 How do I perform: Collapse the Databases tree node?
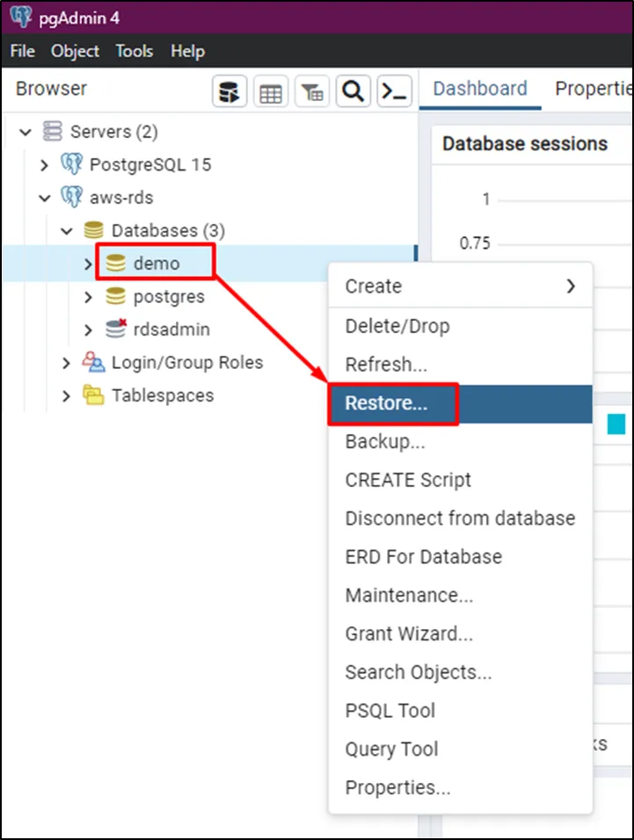[67, 231]
